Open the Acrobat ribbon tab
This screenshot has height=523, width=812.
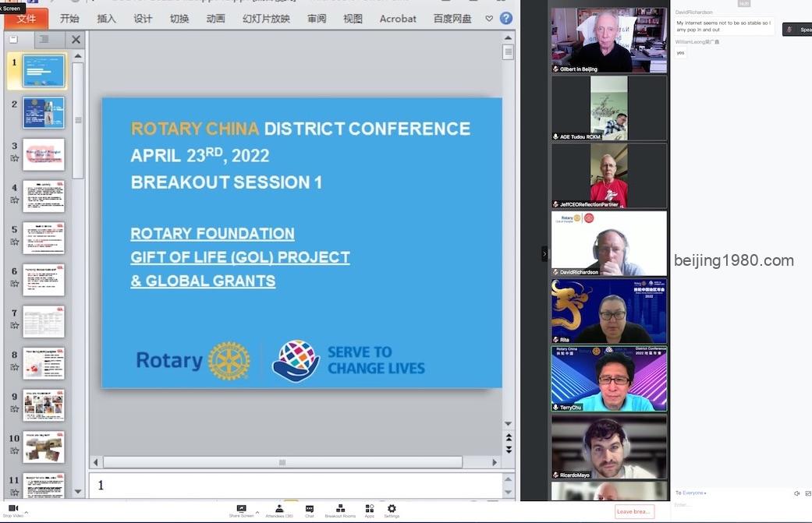tap(398, 19)
